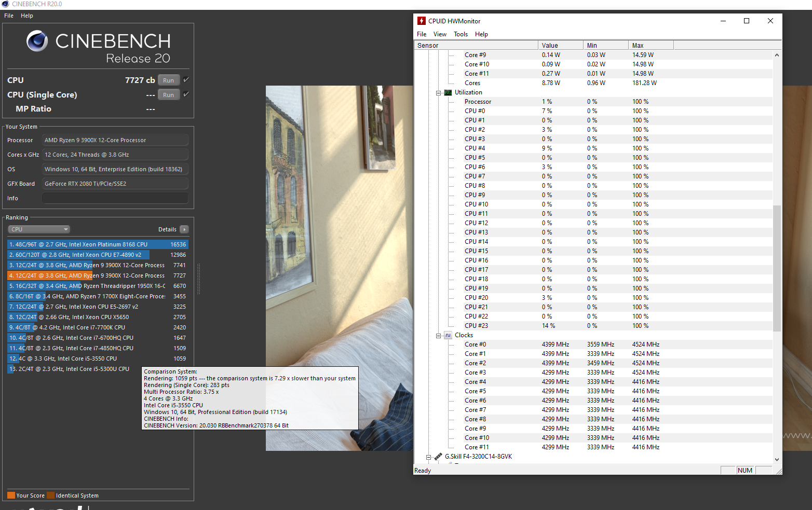812x510 pixels.
Task: Toggle the CPU test checkbox
Action: tap(186, 80)
